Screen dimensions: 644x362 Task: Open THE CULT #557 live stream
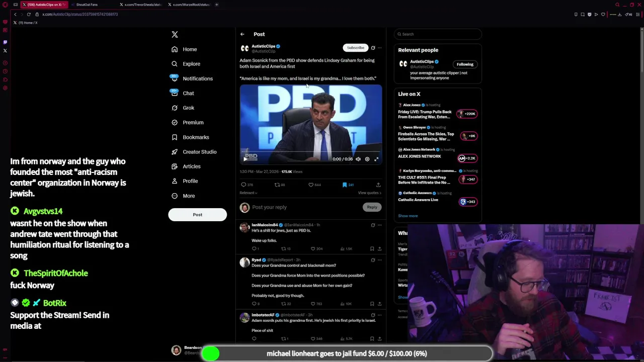click(x=438, y=177)
